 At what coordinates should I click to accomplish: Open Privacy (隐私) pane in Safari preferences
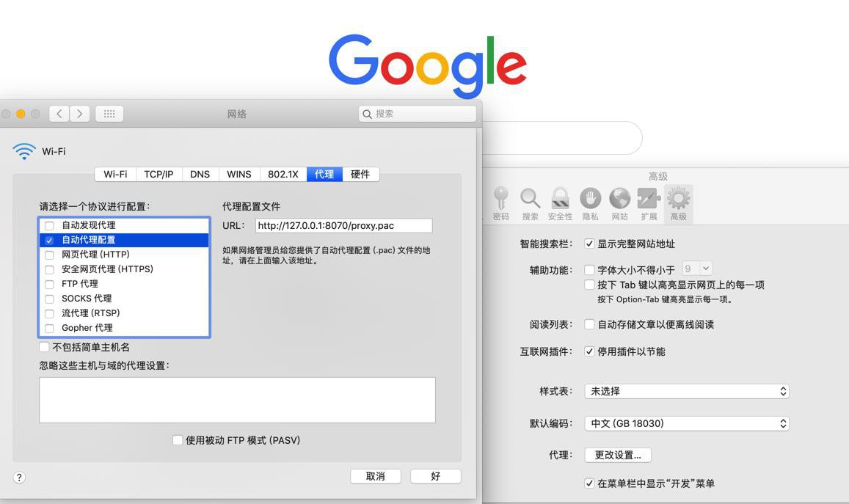pos(590,204)
